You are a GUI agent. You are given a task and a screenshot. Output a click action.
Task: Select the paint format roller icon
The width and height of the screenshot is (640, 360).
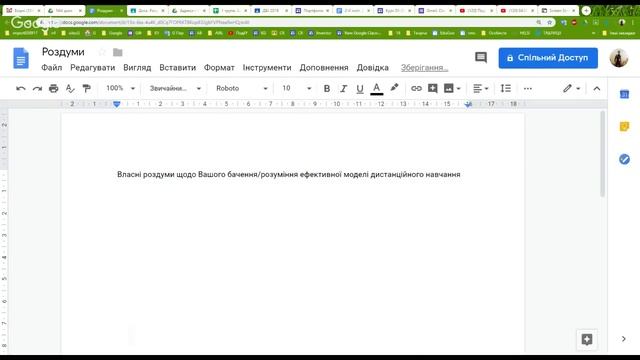click(x=86, y=88)
